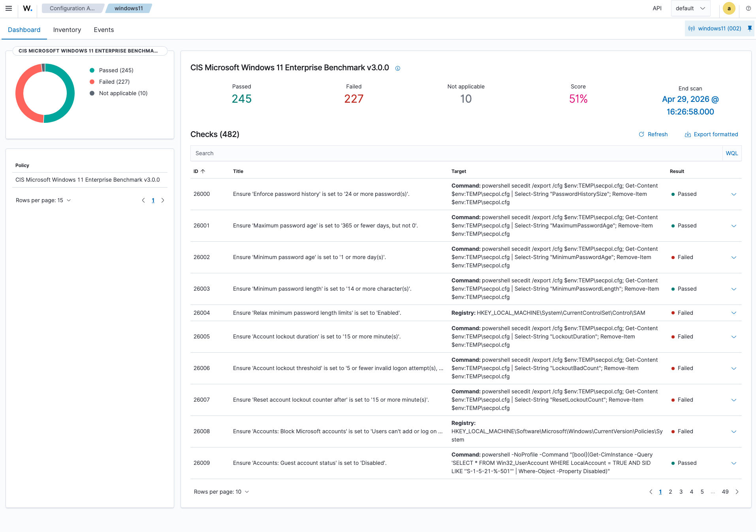Click the donut chart graphic
This screenshot has height=532, width=756.
pos(45,93)
